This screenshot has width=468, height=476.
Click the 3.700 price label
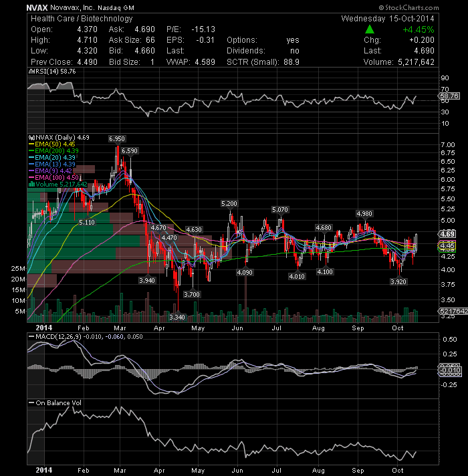tap(192, 294)
